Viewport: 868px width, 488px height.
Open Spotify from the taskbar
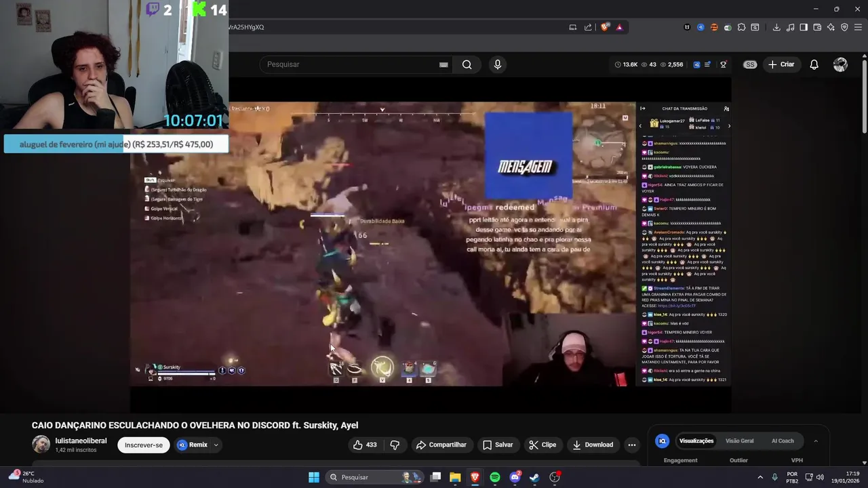495,477
